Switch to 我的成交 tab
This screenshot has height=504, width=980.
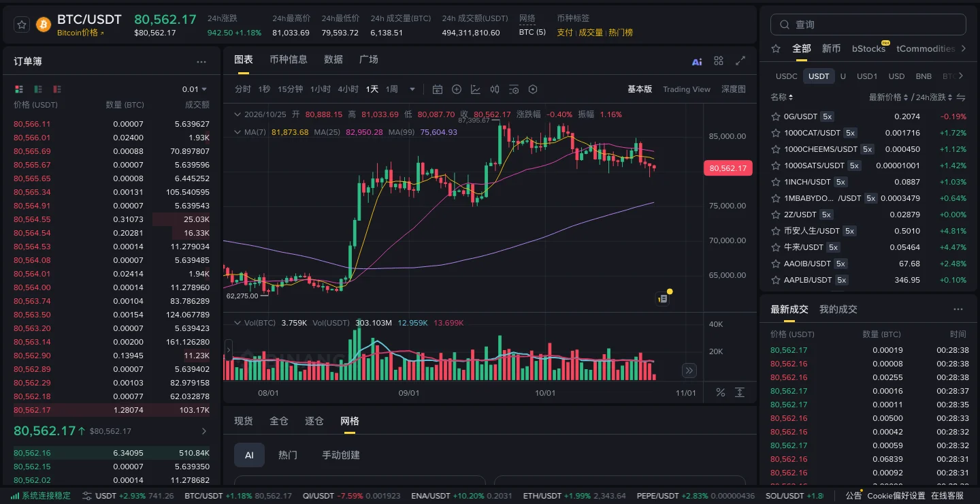(x=838, y=309)
